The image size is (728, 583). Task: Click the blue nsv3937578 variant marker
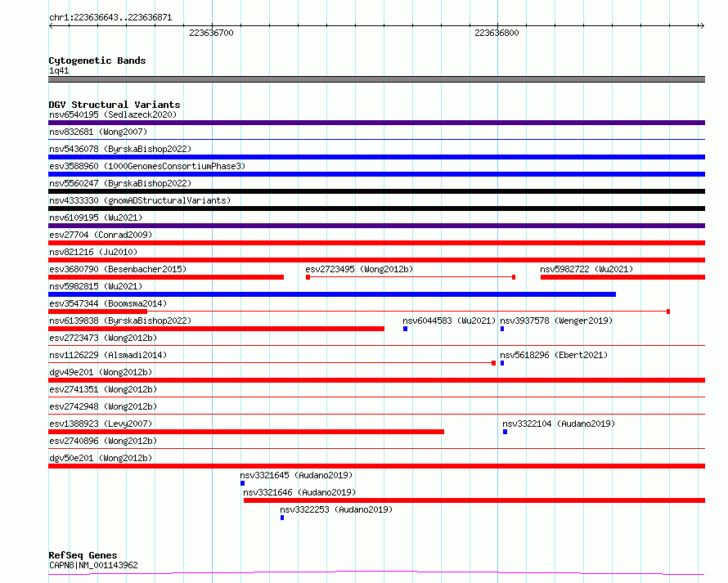click(x=502, y=329)
